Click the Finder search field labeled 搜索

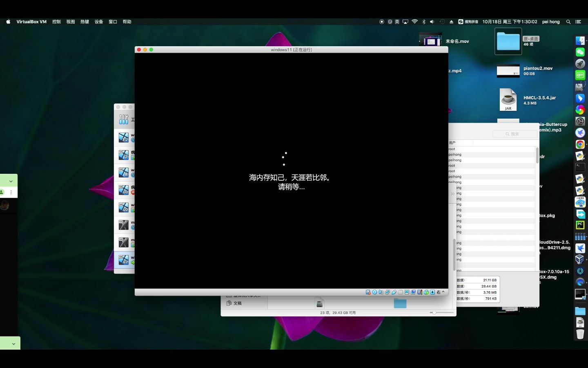514,134
